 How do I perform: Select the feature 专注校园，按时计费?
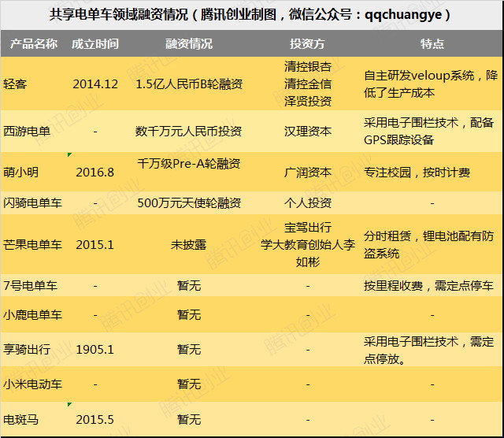tap(417, 173)
